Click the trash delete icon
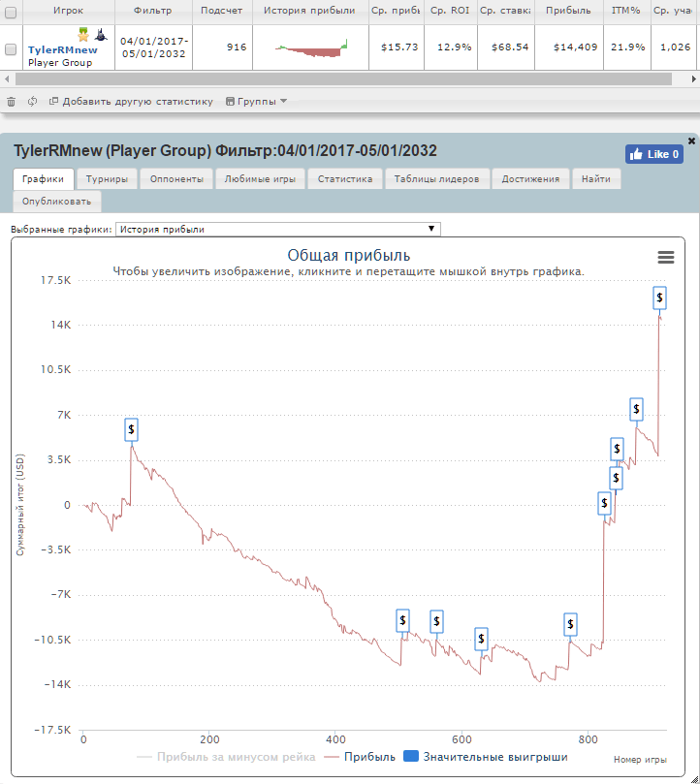 click(x=11, y=101)
